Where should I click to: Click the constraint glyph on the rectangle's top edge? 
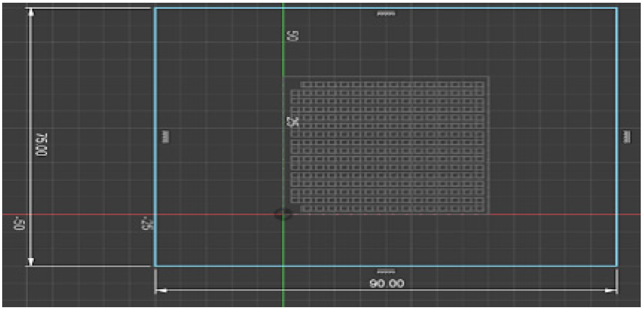tap(386, 14)
